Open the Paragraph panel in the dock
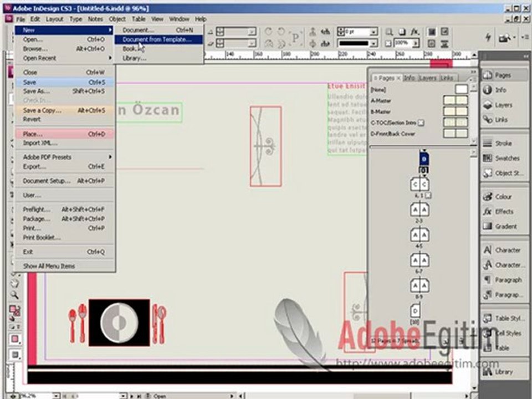The height and width of the screenshot is (399, 532). coord(504,280)
